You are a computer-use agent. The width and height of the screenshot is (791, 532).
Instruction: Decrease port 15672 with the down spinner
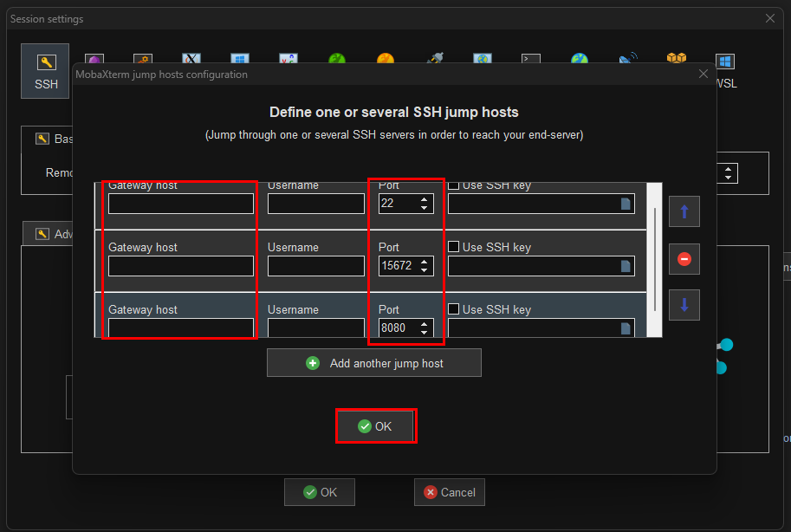coord(424,270)
